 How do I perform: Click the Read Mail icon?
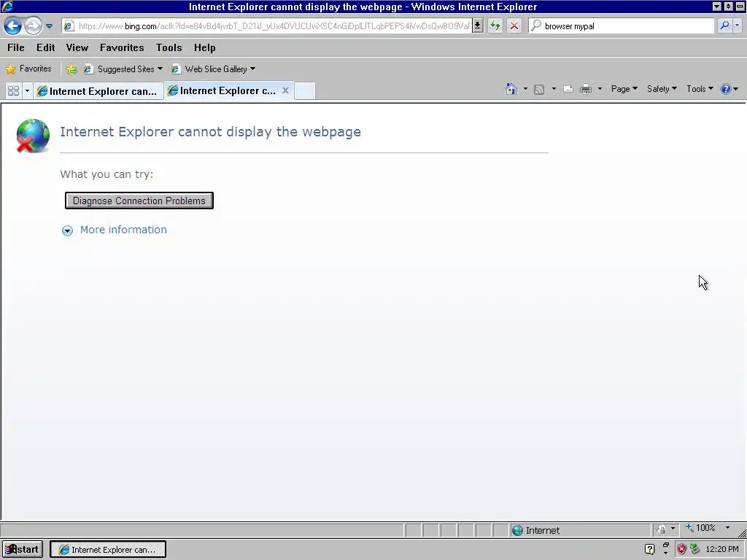[x=568, y=89]
